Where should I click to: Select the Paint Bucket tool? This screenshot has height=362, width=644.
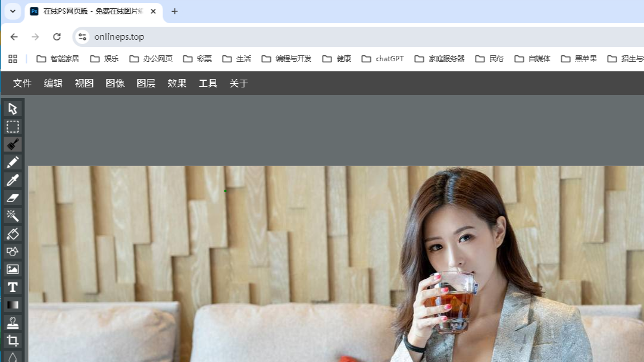pyautogui.click(x=12, y=233)
